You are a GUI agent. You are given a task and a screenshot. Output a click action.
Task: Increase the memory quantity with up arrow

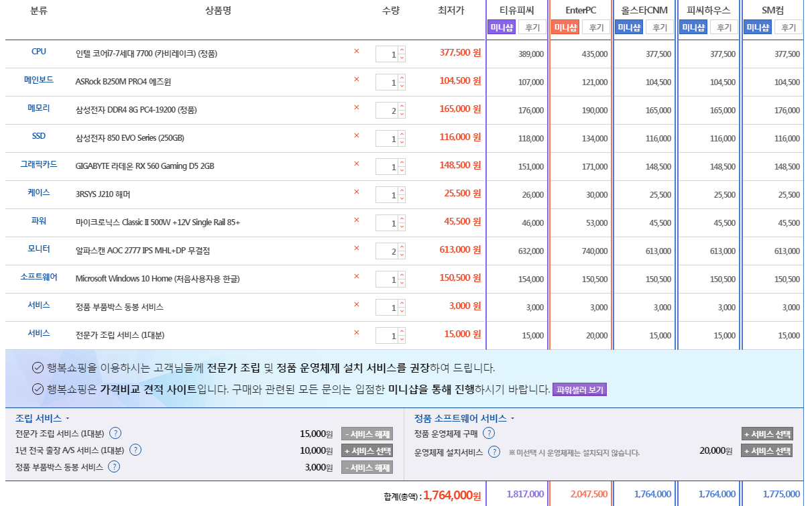402,107
